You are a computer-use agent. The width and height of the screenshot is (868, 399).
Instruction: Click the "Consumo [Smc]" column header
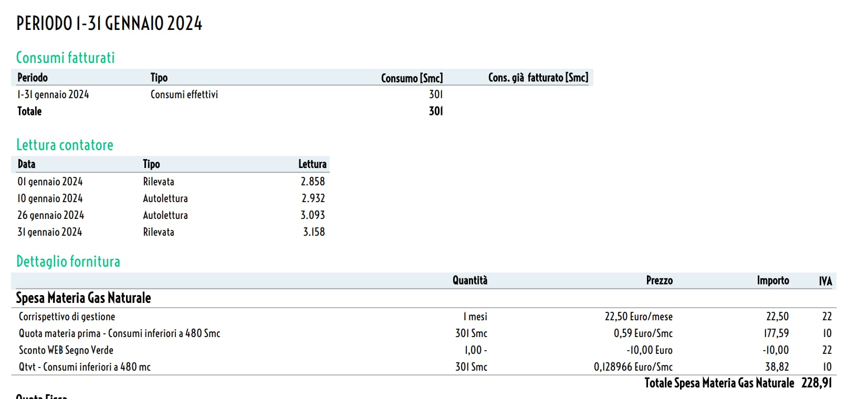[412, 78]
